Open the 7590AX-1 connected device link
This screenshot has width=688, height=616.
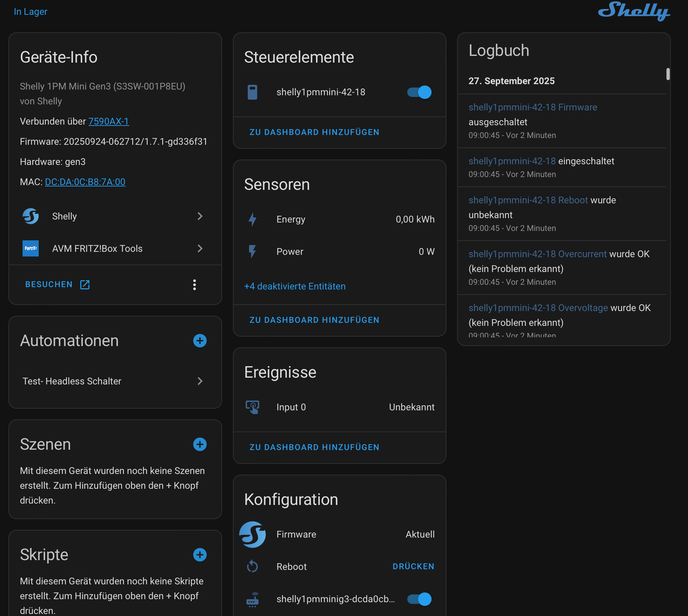(108, 121)
